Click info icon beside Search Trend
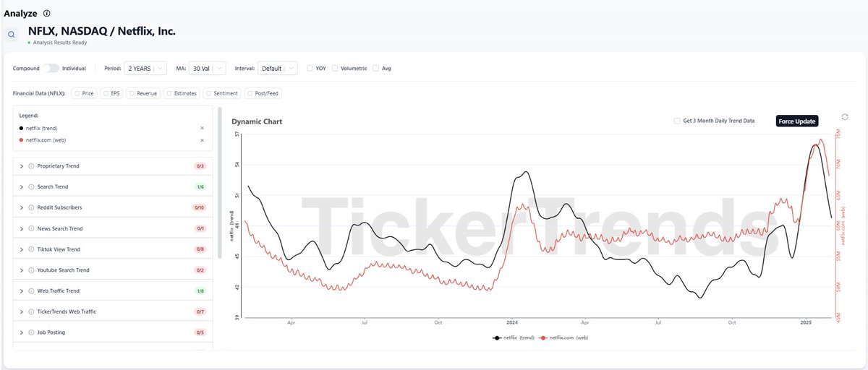868x370 pixels. (x=32, y=187)
